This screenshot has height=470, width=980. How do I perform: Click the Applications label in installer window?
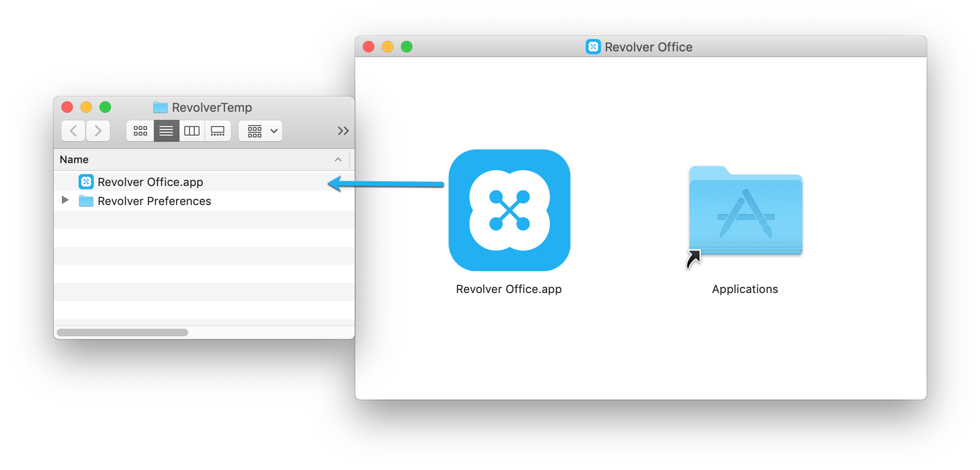(x=745, y=289)
